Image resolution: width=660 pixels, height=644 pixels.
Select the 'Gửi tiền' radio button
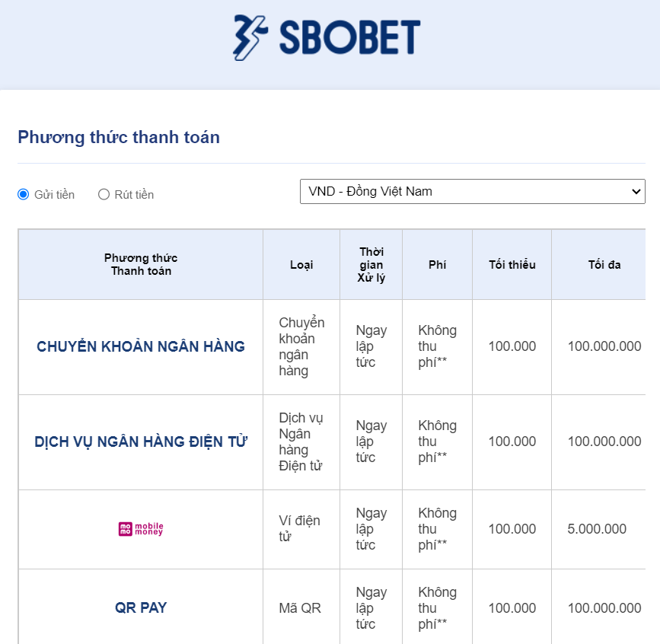pos(24,194)
